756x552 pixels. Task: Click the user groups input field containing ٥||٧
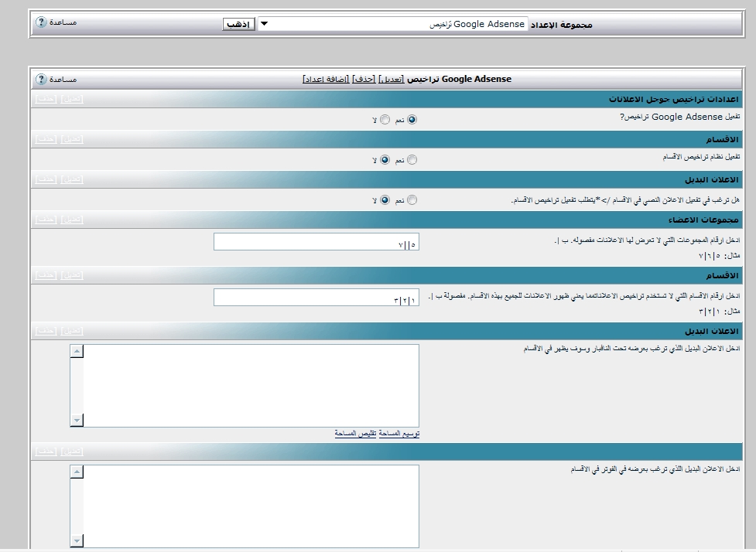tap(316, 243)
